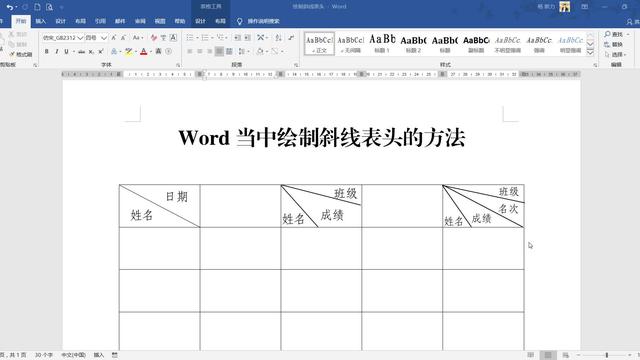Apply red font color button
This screenshot has width=640, height=360.
(144, 51)
